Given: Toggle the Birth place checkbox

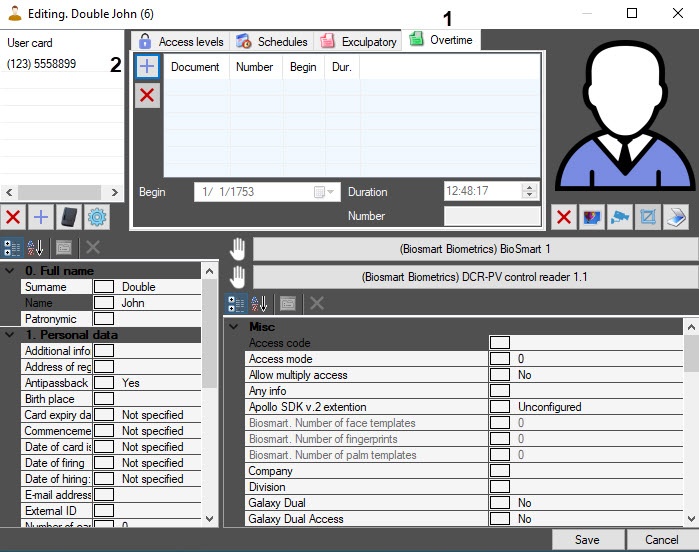Looking at the screenshot, I should pyautogui.click(x=104, y=399).
